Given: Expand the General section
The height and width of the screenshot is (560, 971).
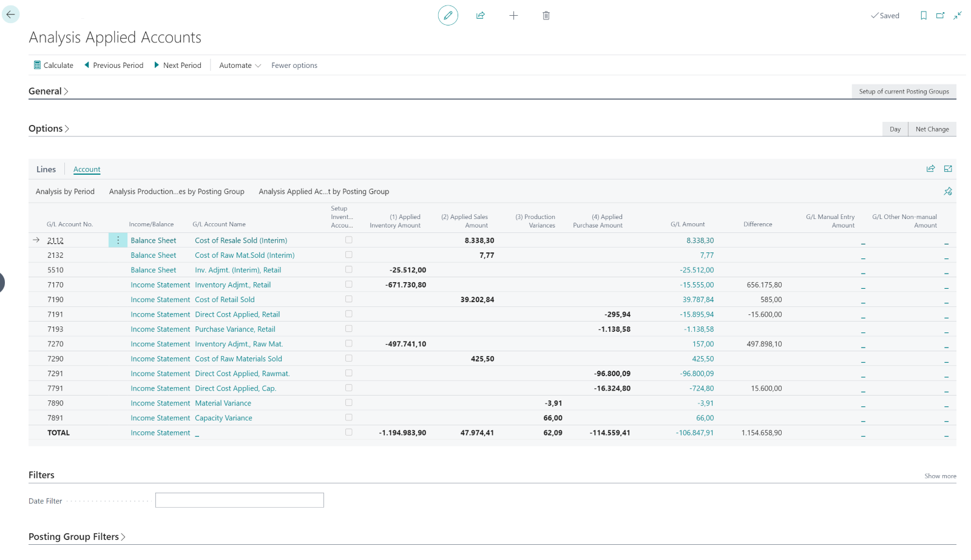Looking at the screenshot, I should tap(48, 91).
